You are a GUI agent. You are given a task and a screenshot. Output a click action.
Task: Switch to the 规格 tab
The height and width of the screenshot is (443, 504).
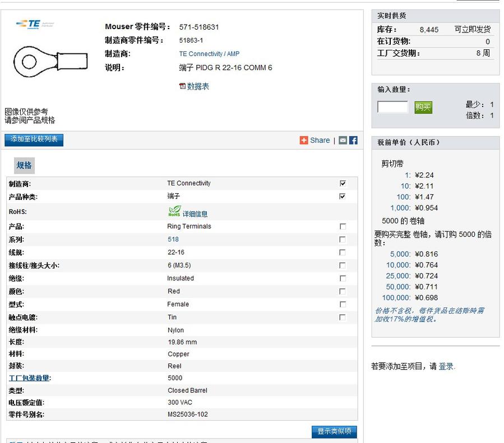point(24,165)
